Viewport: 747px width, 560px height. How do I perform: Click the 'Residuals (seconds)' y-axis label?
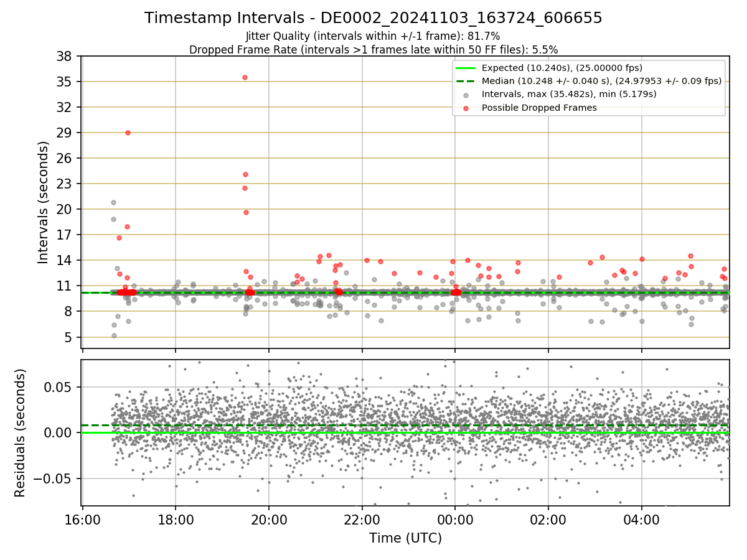click(20, 433)
